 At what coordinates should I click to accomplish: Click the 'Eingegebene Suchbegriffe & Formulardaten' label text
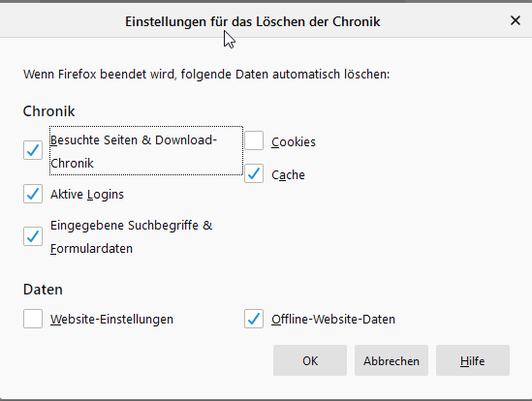click(131, 236)
